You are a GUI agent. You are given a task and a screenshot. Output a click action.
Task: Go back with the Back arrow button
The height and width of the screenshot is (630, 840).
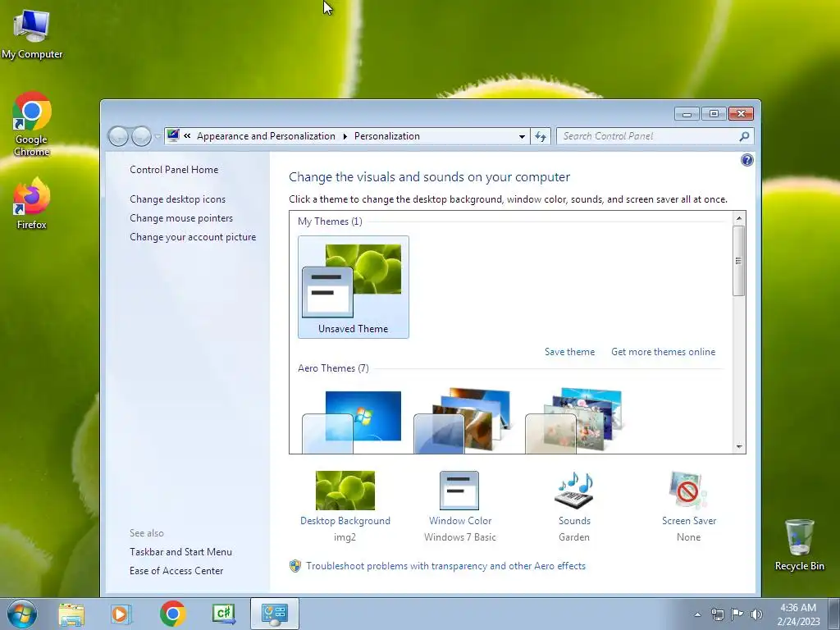(x=118, y=137)
